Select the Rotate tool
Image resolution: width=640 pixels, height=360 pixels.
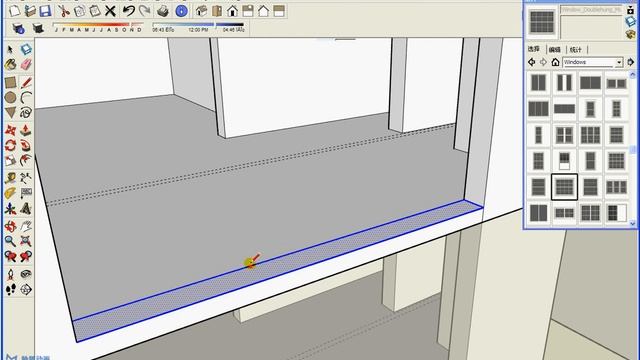[10, 145]
